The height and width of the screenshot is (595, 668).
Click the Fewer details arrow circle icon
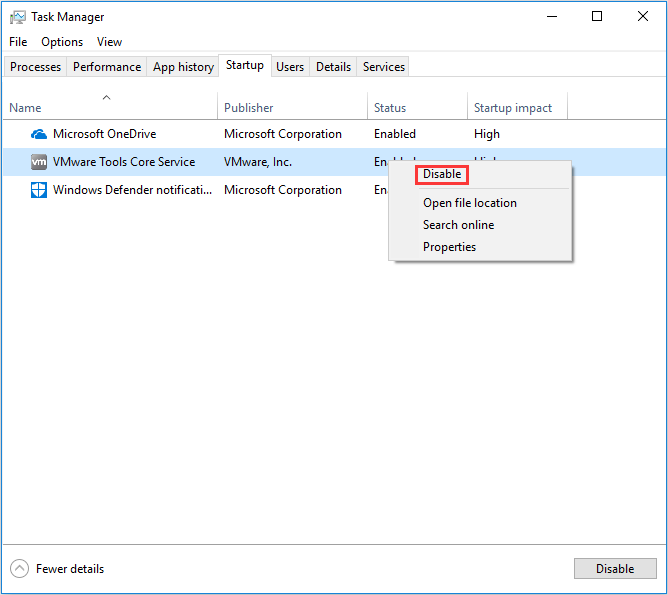pos(20,569)
